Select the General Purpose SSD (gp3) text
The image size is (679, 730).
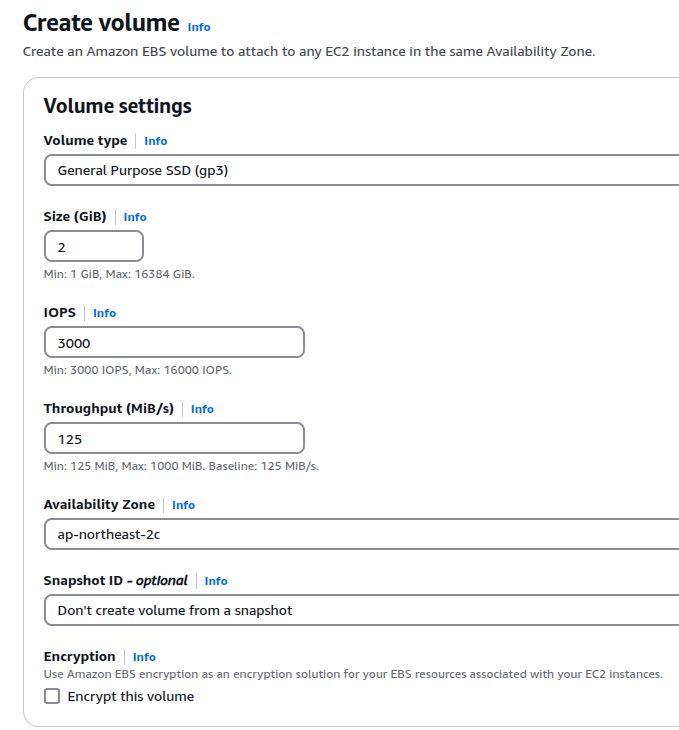click(143, 171)
